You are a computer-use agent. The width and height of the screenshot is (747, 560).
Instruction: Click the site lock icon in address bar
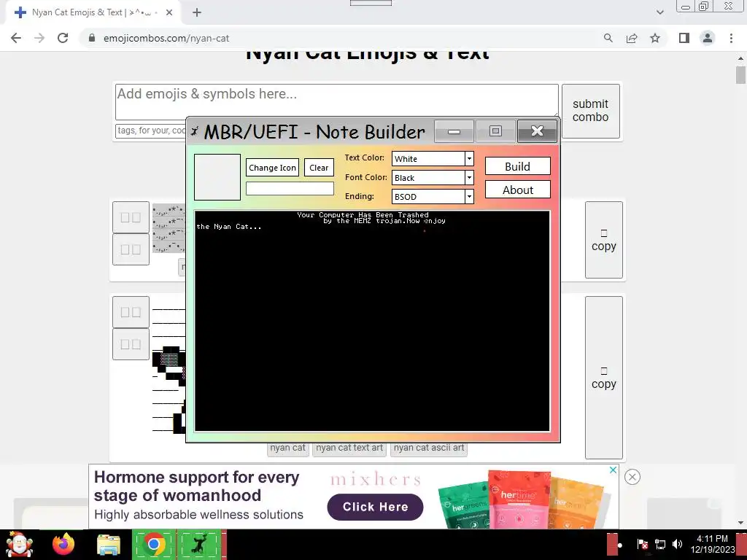tap(92, 38)
